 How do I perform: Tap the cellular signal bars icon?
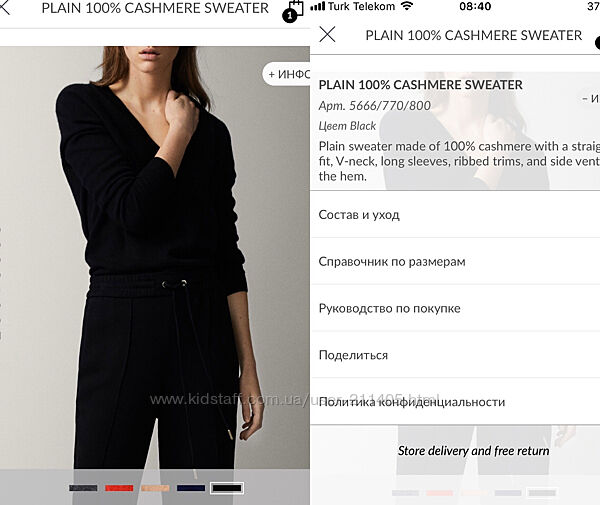318,6
